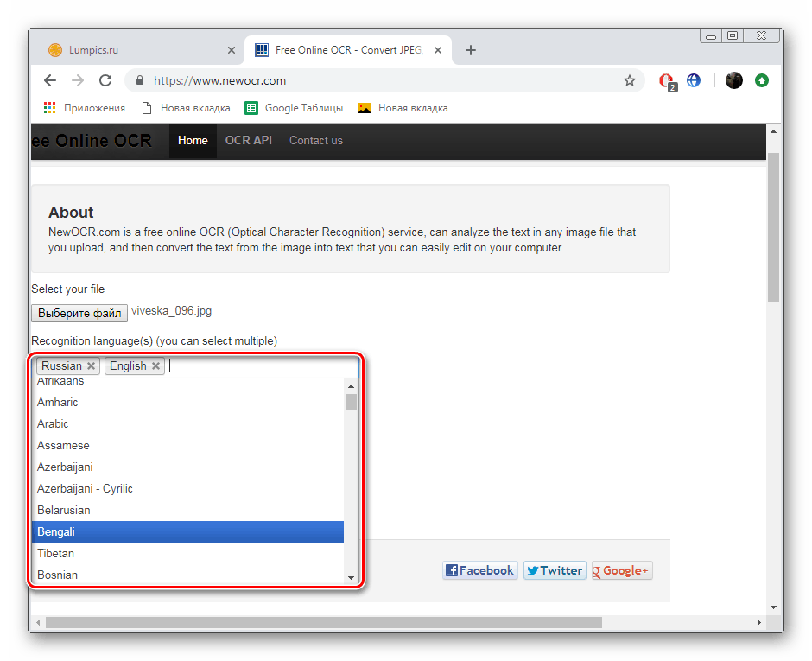Image resolution: width=812 pixels, height=661 pixels.
Task: Remove the Russian language tag
Action: click(92, 365)
